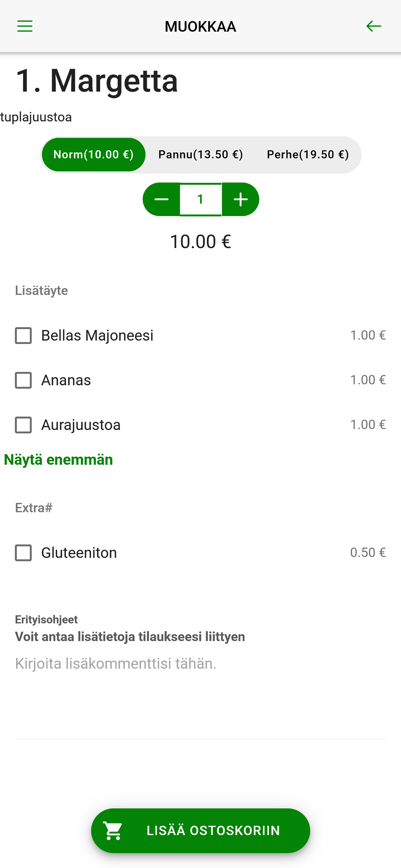Tap the Bellas Majoneesi 1.00 € price
This screenshot has height=868, width=401.
(x=368, y=335)
